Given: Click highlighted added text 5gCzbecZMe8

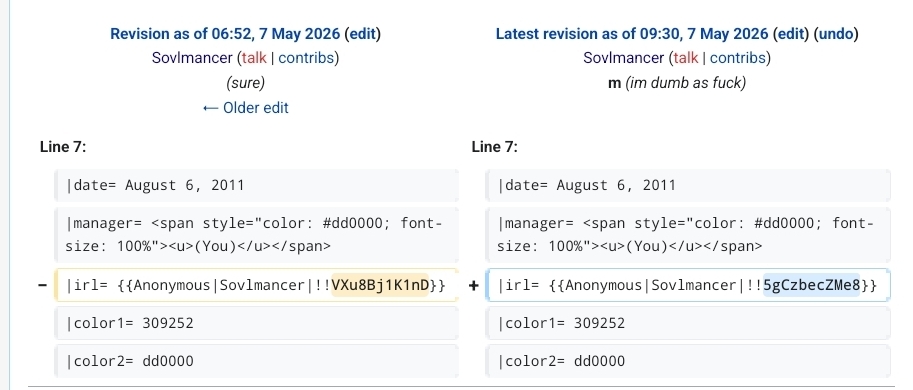Looking at the screenshot, I should point(811,285).
